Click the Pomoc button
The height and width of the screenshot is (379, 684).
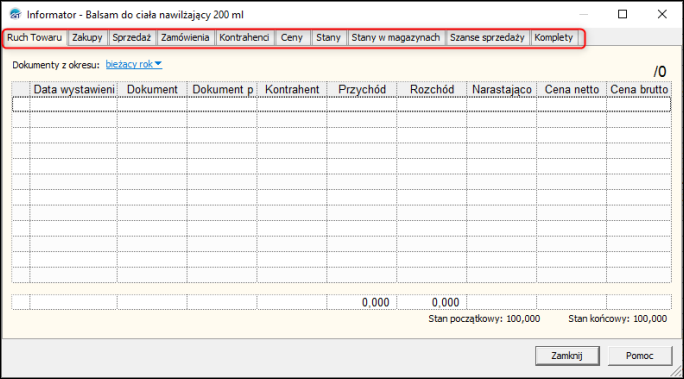pos(640,356)
